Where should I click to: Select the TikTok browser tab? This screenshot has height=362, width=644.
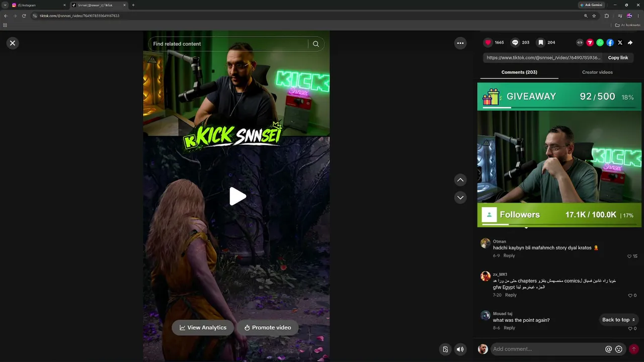99,5
